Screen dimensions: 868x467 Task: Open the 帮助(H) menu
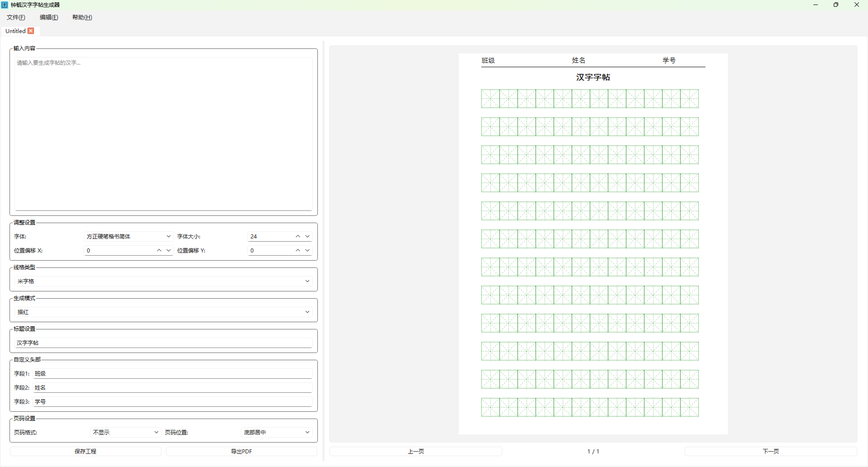[82, 17]
